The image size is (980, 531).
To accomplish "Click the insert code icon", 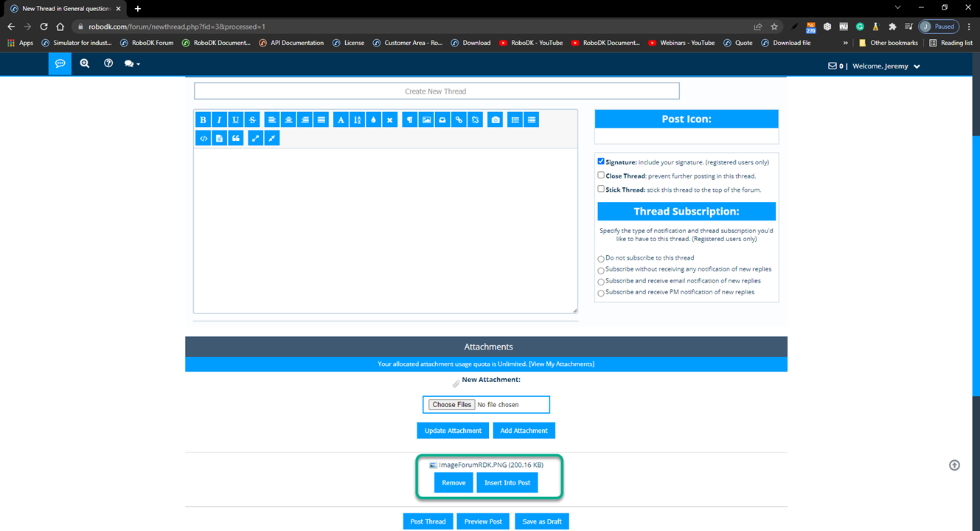I will click(203, 138).
